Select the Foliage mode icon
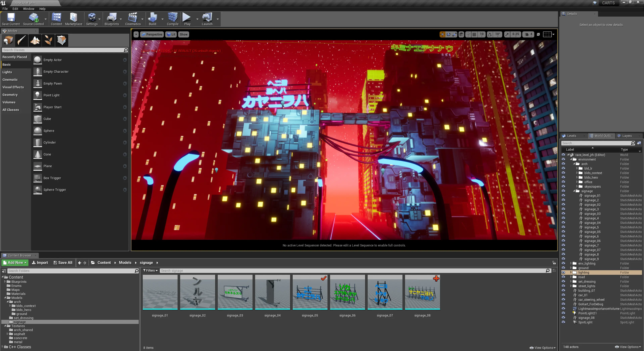 tap(48, 40)
